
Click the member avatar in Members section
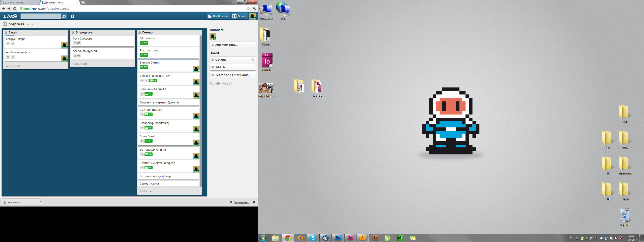(x=213, y=37)
